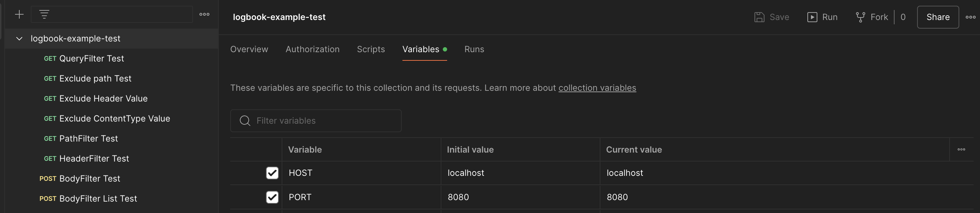Viewport: 980px width, 213px height.
Task: Fork the logbook-example-test collection
Action: pyautogui.click(x=872, y=17)
